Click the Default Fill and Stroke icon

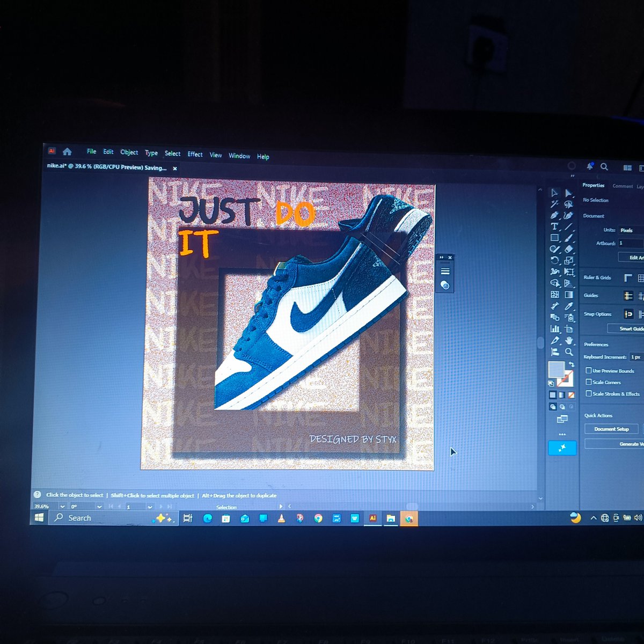tap(551, 383)
